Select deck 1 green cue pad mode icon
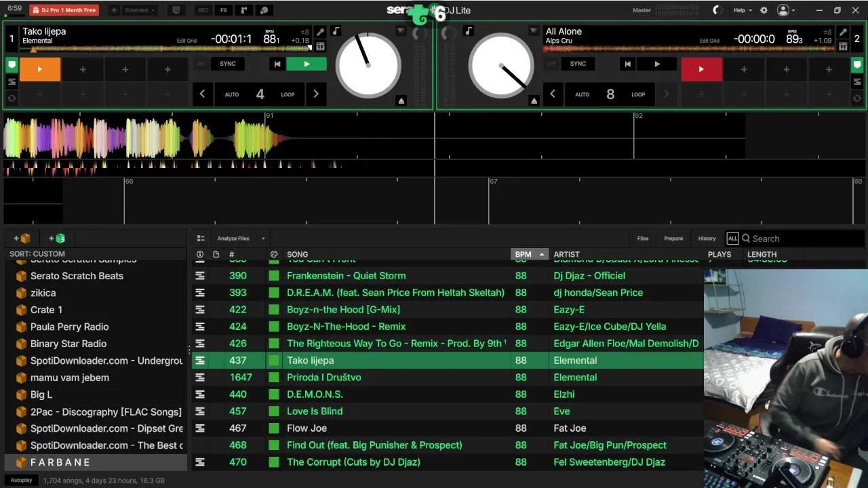 (12, 65)
